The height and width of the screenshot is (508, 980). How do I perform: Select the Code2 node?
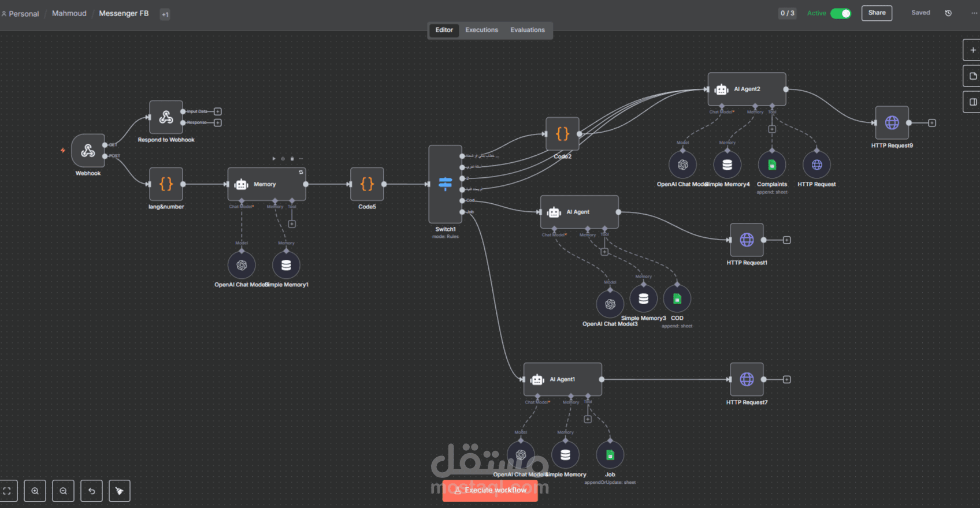pos(562,134)
